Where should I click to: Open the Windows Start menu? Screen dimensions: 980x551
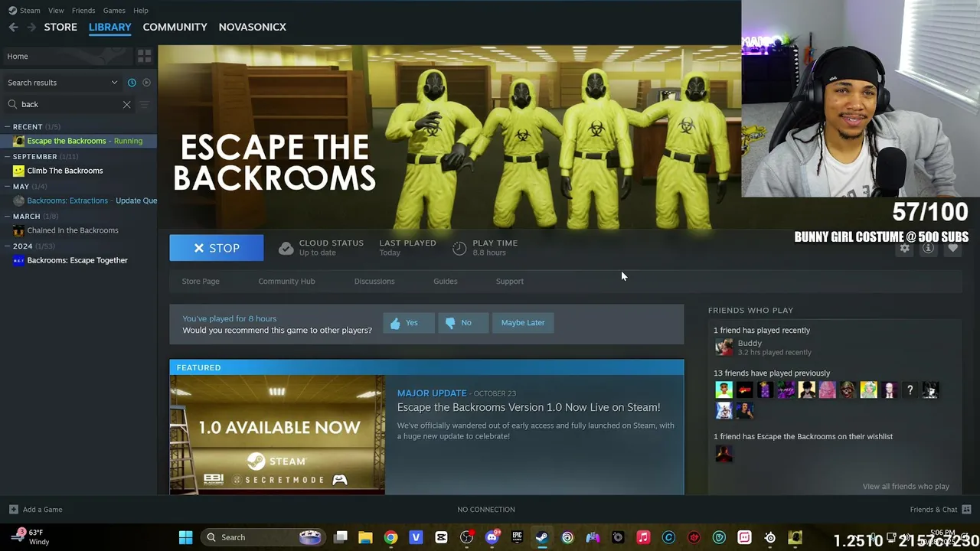[185, 537]
